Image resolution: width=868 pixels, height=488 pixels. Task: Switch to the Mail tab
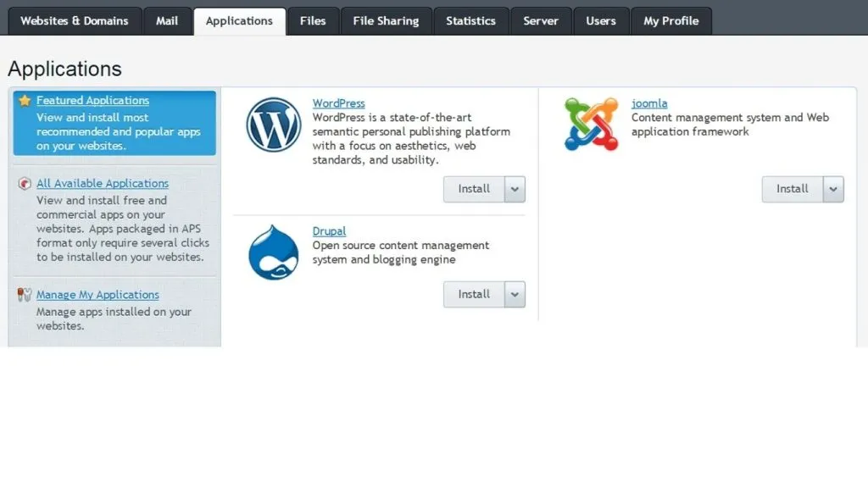pos(167,21)
